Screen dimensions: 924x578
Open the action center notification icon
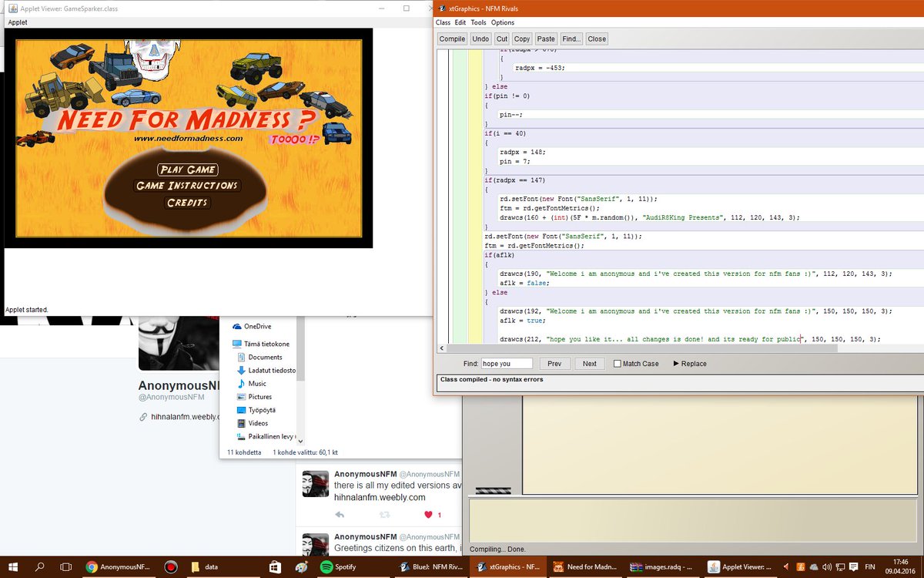pos(853,567)
